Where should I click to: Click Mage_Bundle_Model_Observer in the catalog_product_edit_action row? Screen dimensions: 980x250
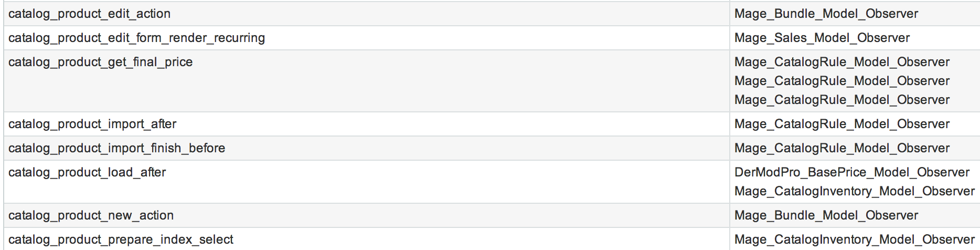pos(826,14)
